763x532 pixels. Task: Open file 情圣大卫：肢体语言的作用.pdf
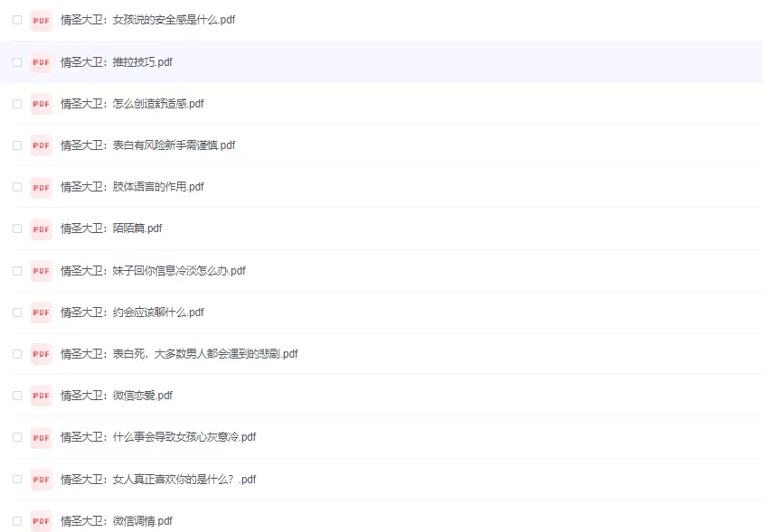pyautogui.click(x=132, y=187)
